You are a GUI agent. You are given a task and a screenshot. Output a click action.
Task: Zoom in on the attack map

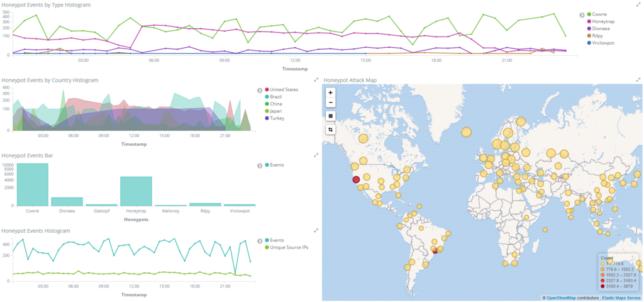(x=331, y=93)
